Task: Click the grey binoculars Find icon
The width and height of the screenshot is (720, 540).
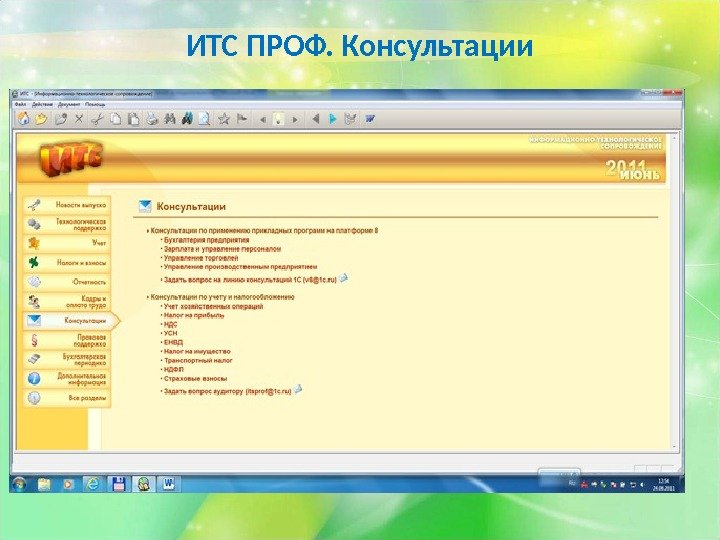Action: coord(170,119)
